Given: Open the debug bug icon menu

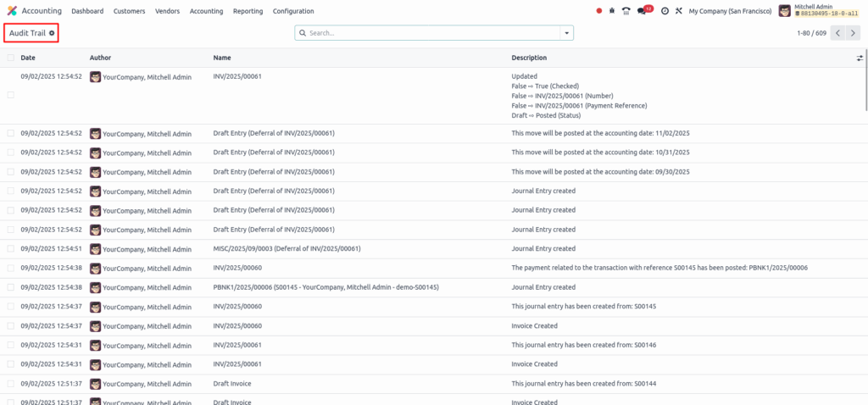Looking at the screenshot, I should (x=612, y=11).
